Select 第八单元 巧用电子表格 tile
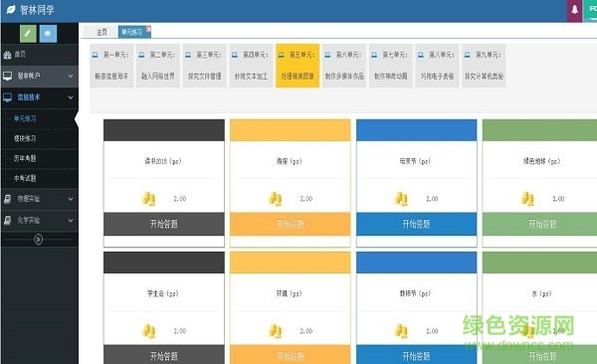The width and height of the screenshot is (597, 364). (437, 66)
